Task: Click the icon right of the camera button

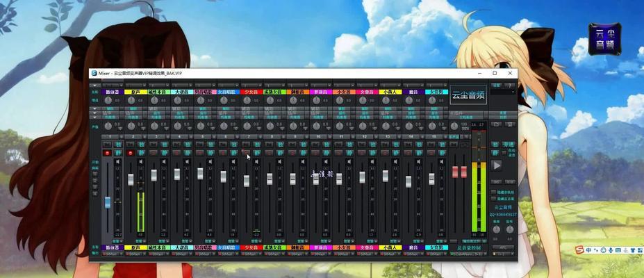Action: (x=509, y=124)
